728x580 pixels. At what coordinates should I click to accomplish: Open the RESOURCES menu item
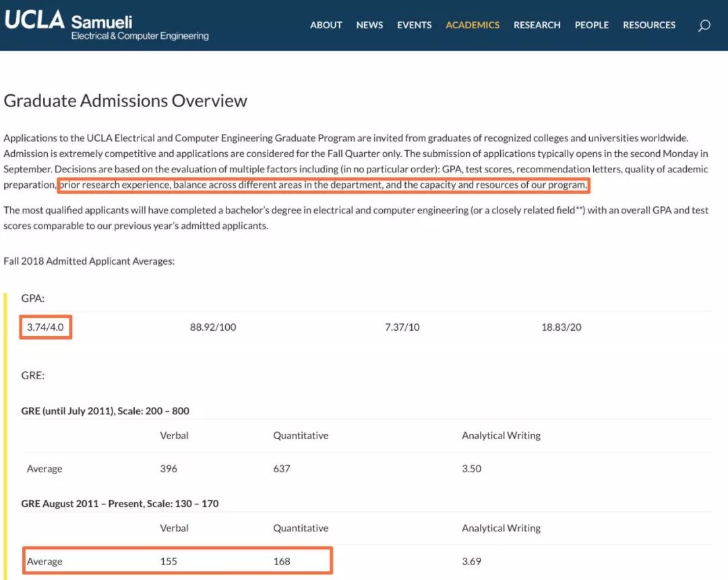pos(649,25)
